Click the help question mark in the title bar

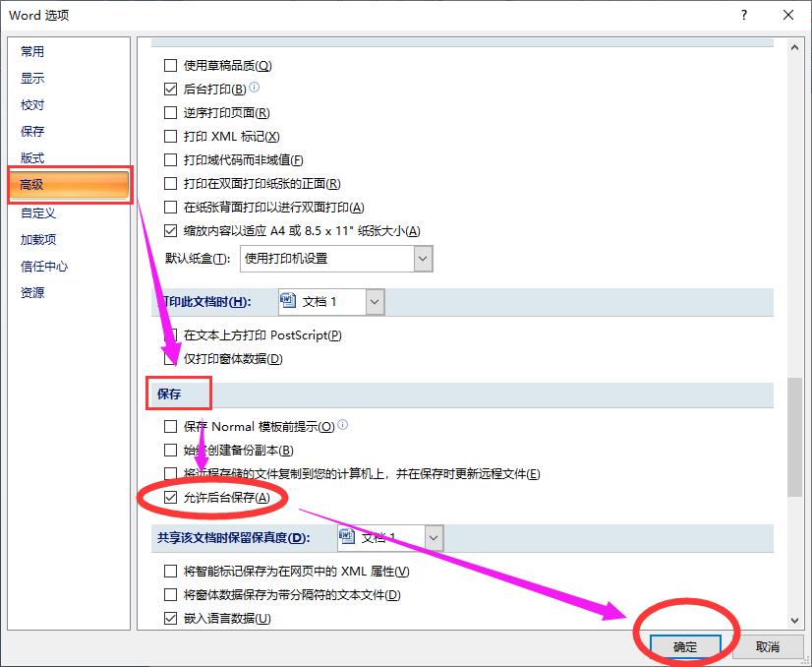[x=745, y=15]
